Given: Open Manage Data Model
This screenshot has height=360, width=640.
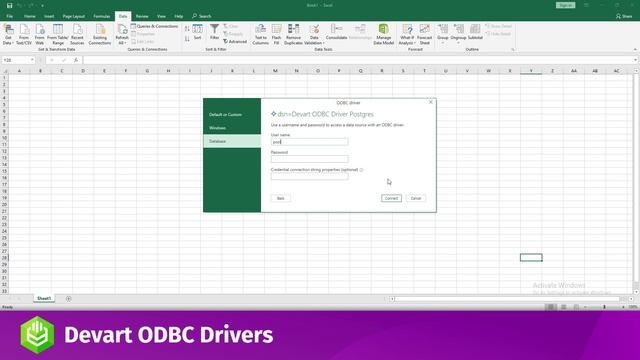Looking at the screenshot, I should 384,34.
